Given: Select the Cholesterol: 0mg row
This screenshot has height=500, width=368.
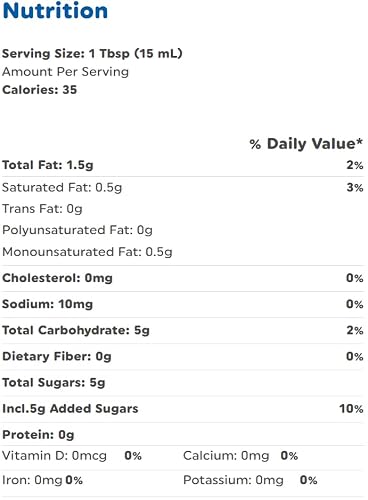Looking at the screenshot, I should tap(183, 278).
